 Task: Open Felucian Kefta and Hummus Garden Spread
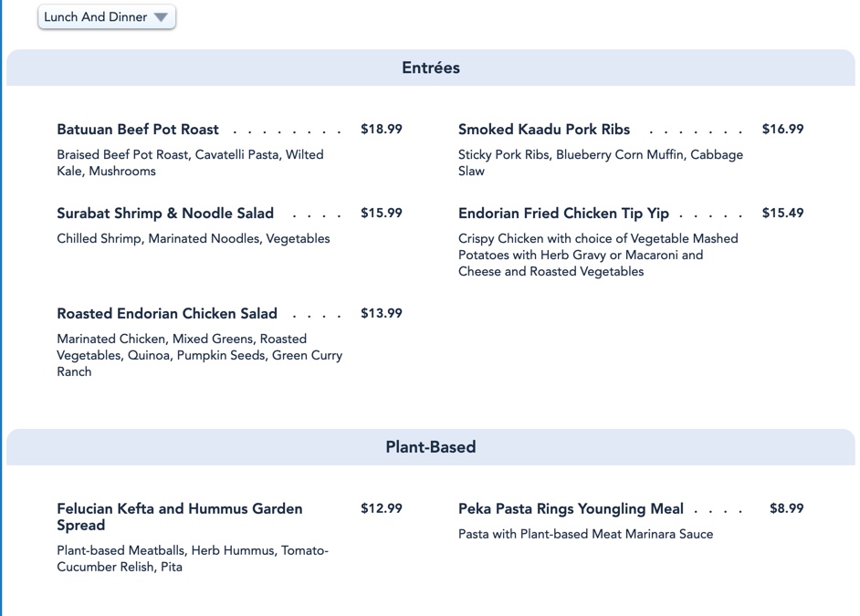pyautogui.click(x=180, y=517)
